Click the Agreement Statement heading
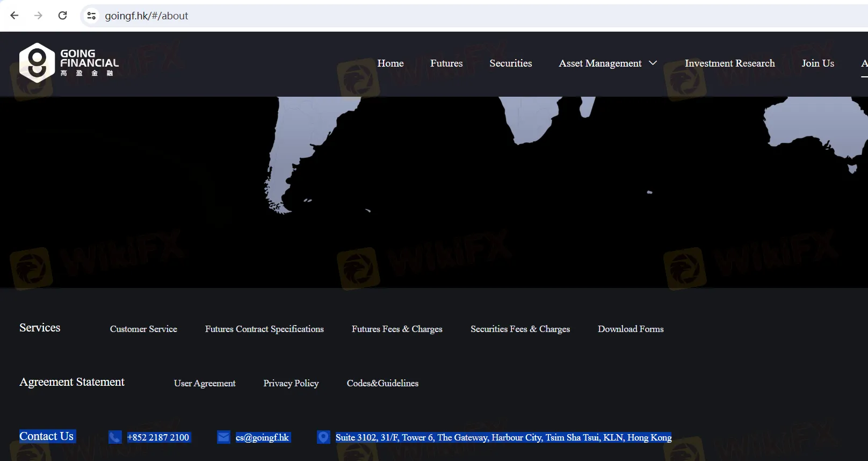The width and height of the screenshot is (868, 461). point(72,382)
